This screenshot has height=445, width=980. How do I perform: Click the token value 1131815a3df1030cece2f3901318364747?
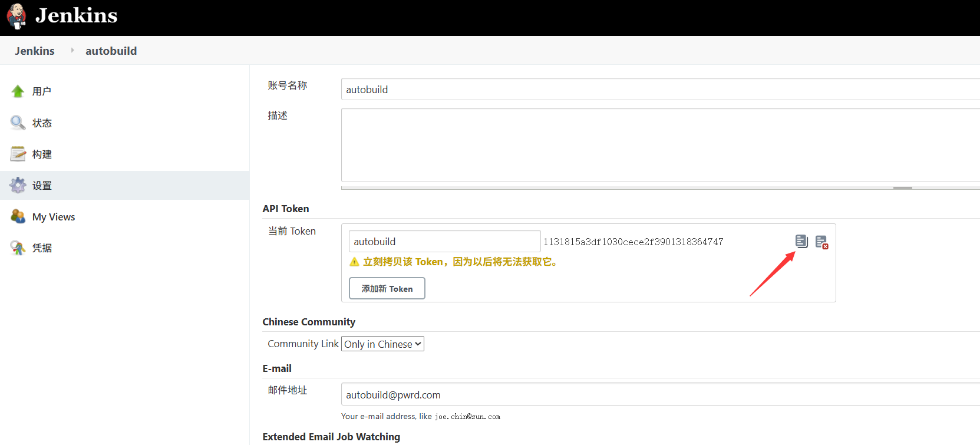click(633, 242)
